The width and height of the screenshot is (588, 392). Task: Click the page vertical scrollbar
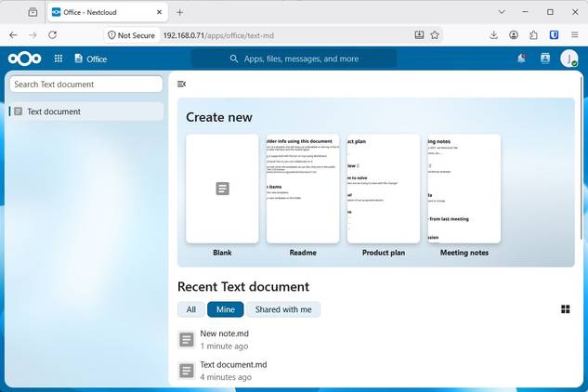pos(581,158)
